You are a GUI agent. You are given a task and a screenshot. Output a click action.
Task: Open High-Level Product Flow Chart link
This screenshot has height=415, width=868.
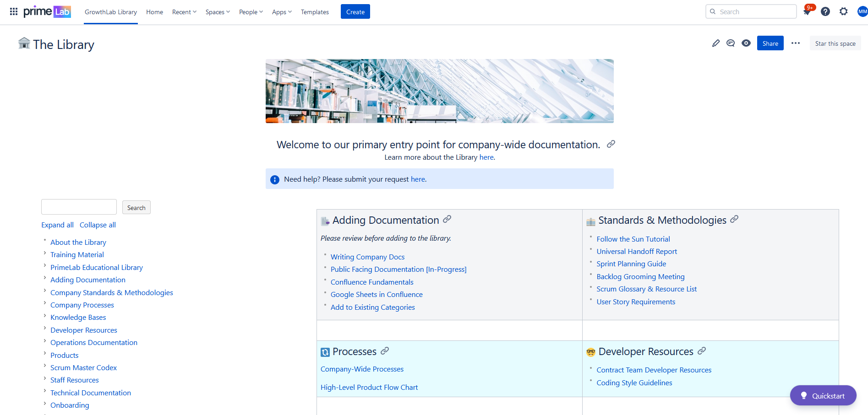[x=369, y=387]
